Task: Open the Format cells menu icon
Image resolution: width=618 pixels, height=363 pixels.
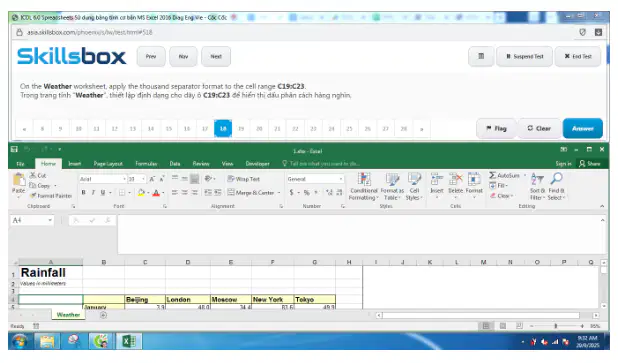Action: [x=474, y=180]
